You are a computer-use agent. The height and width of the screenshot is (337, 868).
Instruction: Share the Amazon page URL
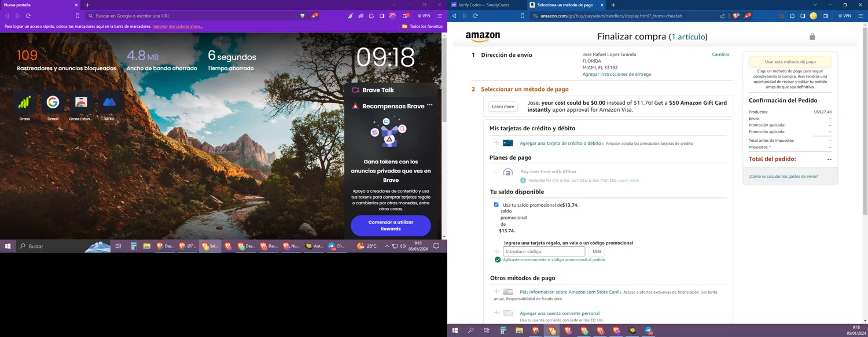[x=723, y=16]
